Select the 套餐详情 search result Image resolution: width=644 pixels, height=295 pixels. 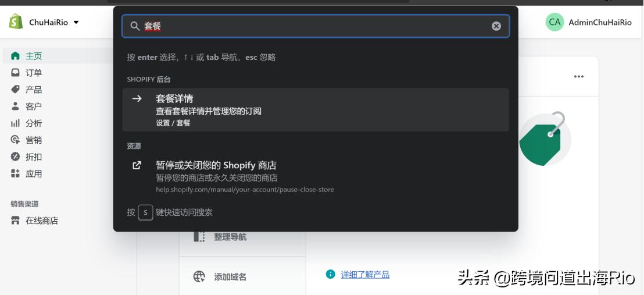coord(316,110)
